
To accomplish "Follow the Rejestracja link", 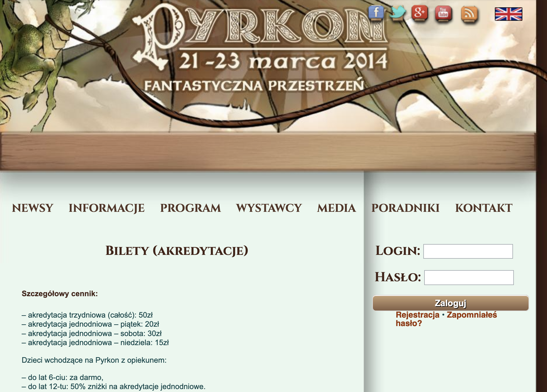I will (417, 315).
